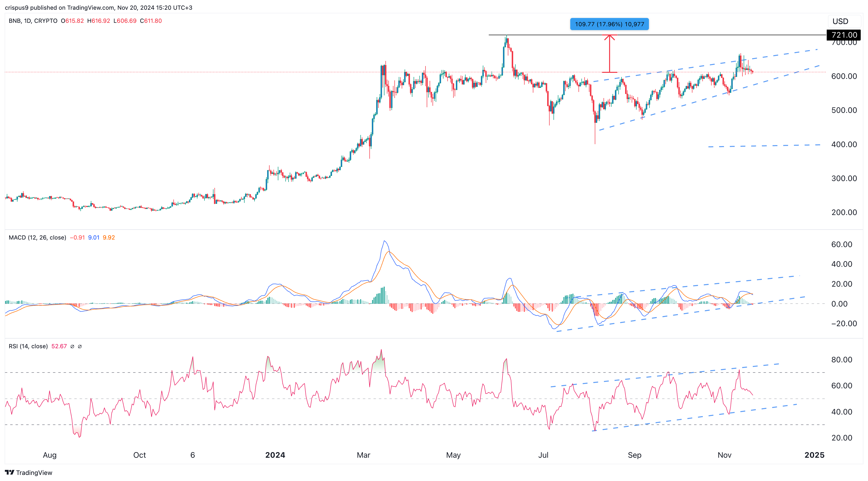Click the 2025 label on the time axis

click(814, 456)
